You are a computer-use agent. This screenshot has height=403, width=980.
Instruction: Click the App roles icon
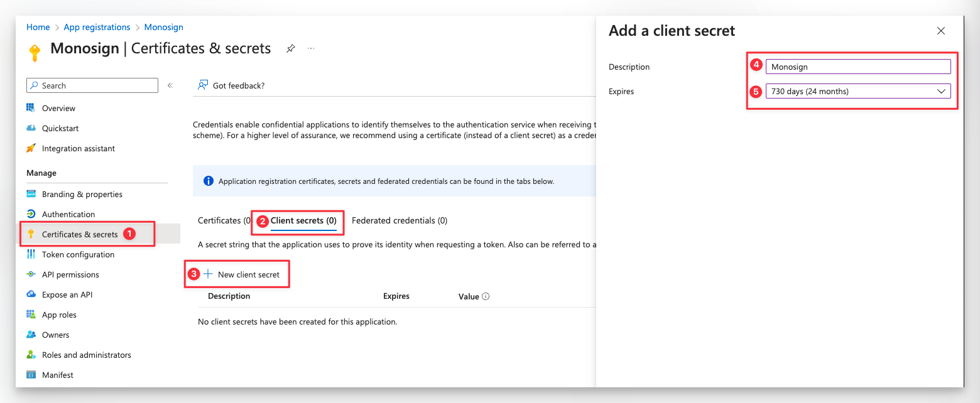tap(31, 314)
